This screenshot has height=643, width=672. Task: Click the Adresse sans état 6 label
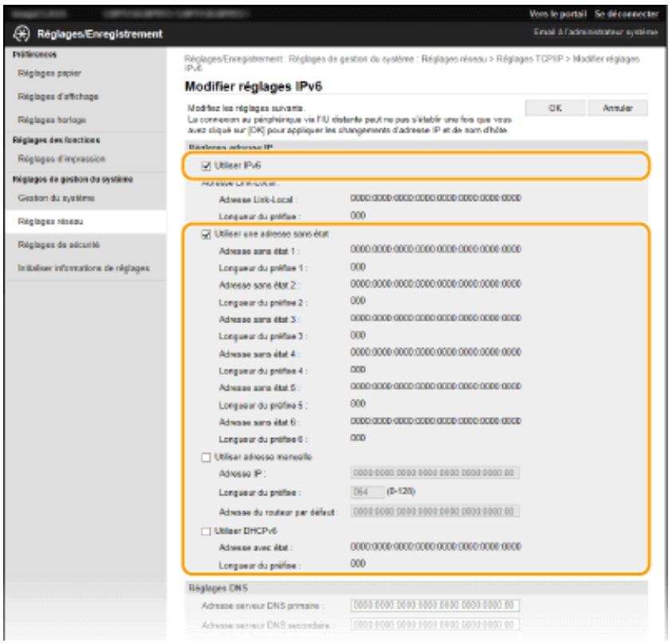pyautogui.click(x=258, y=422)
